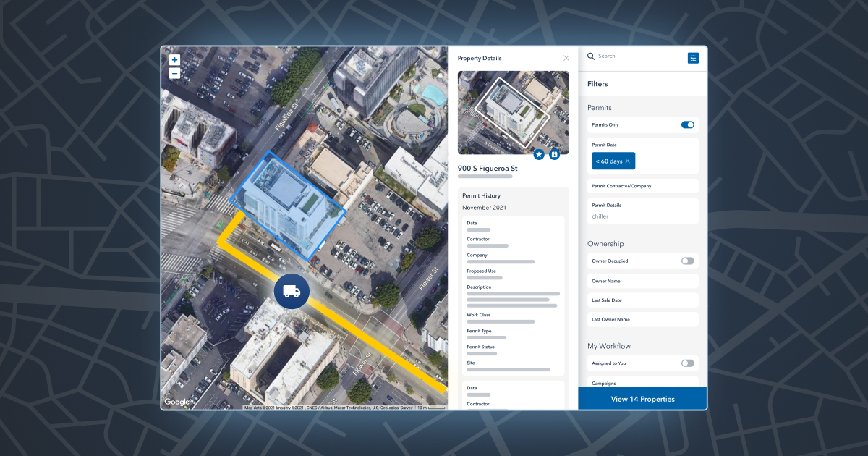
Task: Select the My Workflow section
Action: pos(610,346)
